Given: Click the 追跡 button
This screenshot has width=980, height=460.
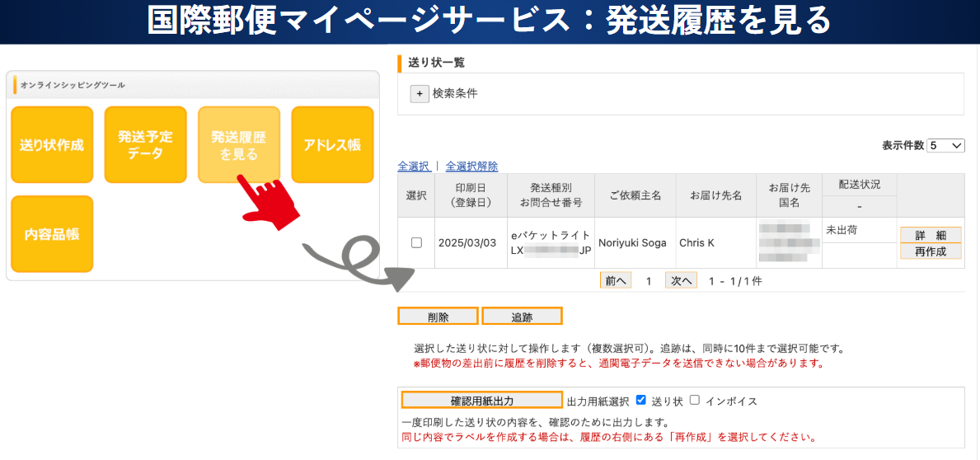Looking at the screenshot, I should [522, 317].
